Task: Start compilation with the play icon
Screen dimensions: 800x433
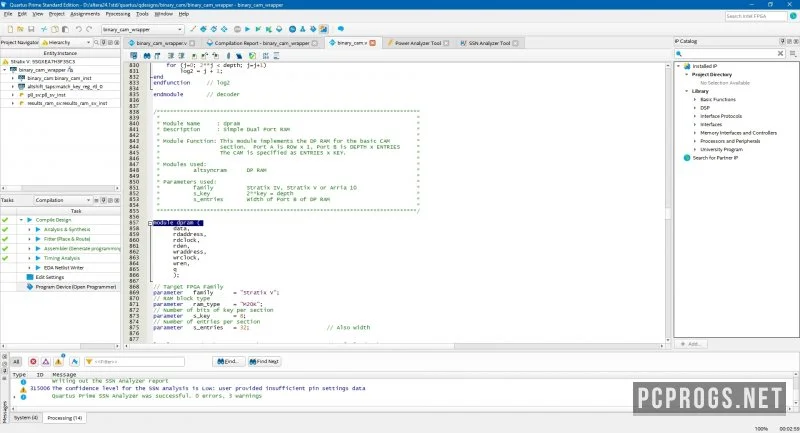Action: tap(247, 30)
